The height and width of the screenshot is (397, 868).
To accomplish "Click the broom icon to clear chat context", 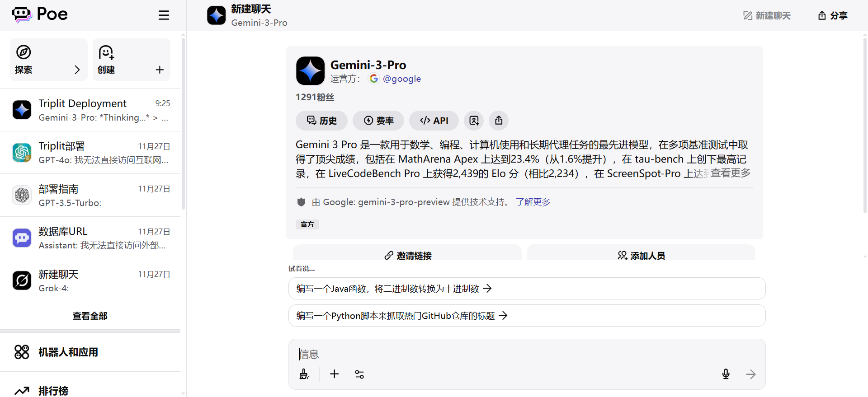I will coord(304,374).
